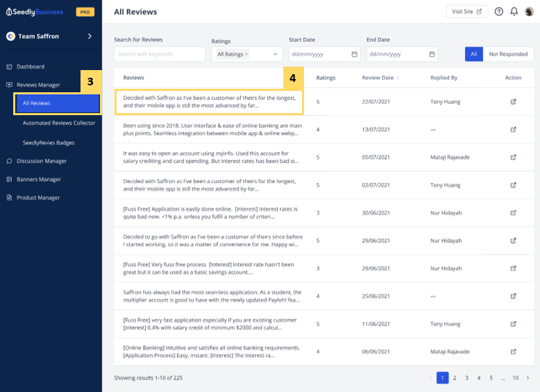Image resolution: width=540 pixels, height=392 pixels.
Task: Open the help question mark icon
Action: click(x=498, y=12)
